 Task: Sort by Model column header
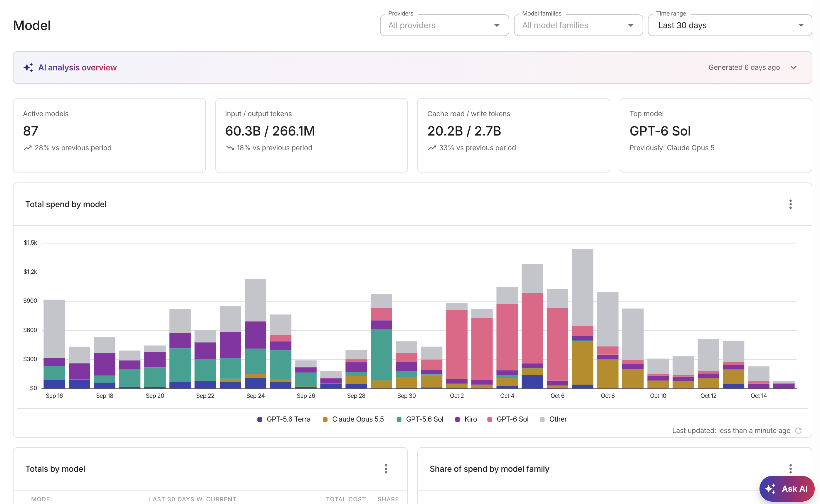click(x=42, y=499)
